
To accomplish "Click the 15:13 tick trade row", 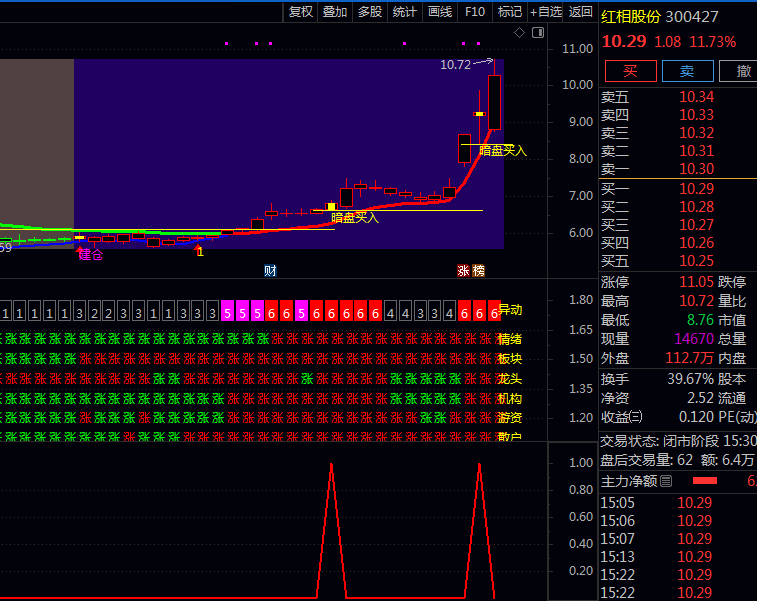I will pos(678,557).
